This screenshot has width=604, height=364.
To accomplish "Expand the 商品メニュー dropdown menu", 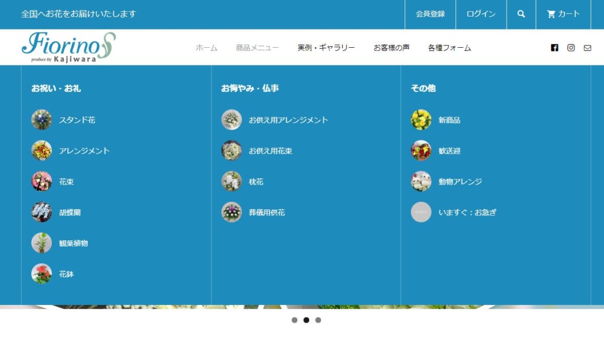I will pos(257,48).
